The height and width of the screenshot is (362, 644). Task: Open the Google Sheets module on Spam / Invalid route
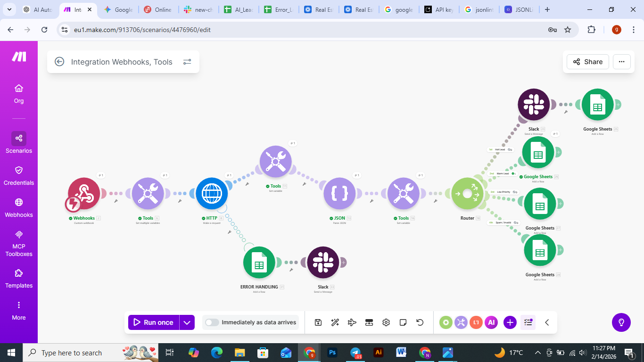click(540, 250)
